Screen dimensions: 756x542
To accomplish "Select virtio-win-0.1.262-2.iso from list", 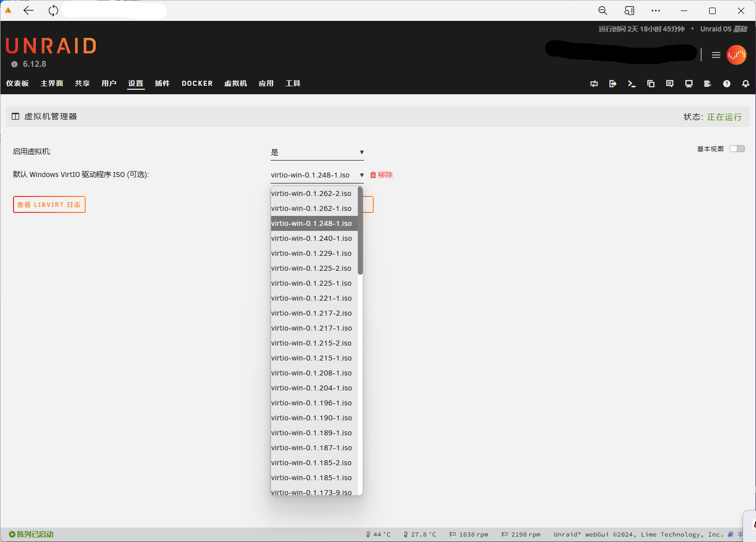I will click(311, 193).
